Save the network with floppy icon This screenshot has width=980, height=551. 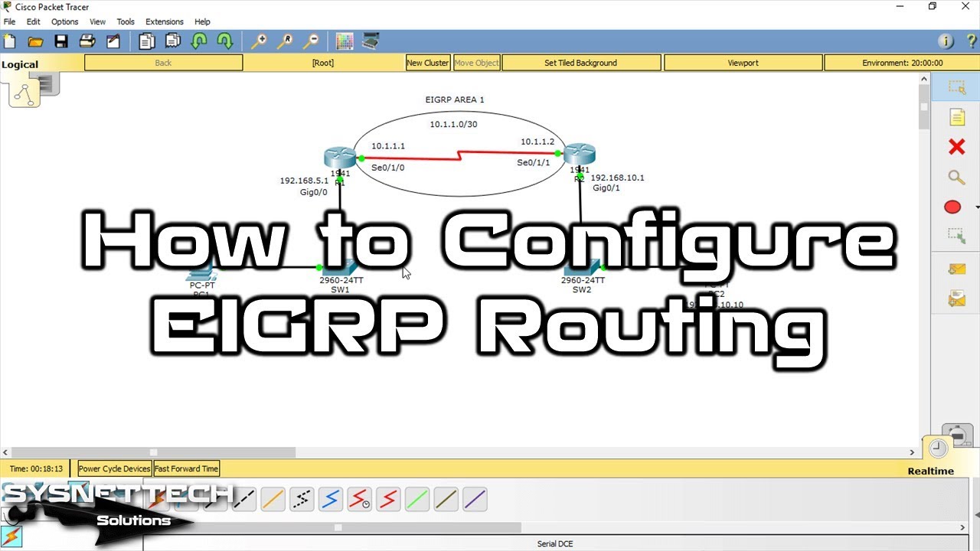point(61,41)
